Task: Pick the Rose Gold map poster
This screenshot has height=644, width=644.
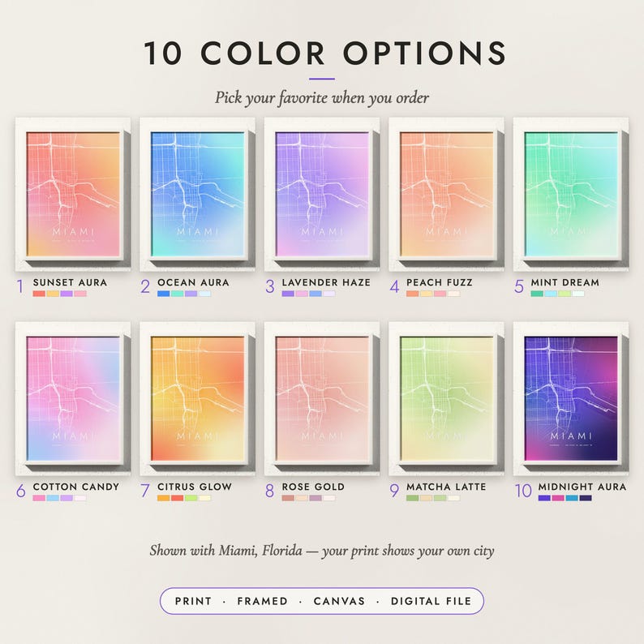Action: click(x=322, y=398)
